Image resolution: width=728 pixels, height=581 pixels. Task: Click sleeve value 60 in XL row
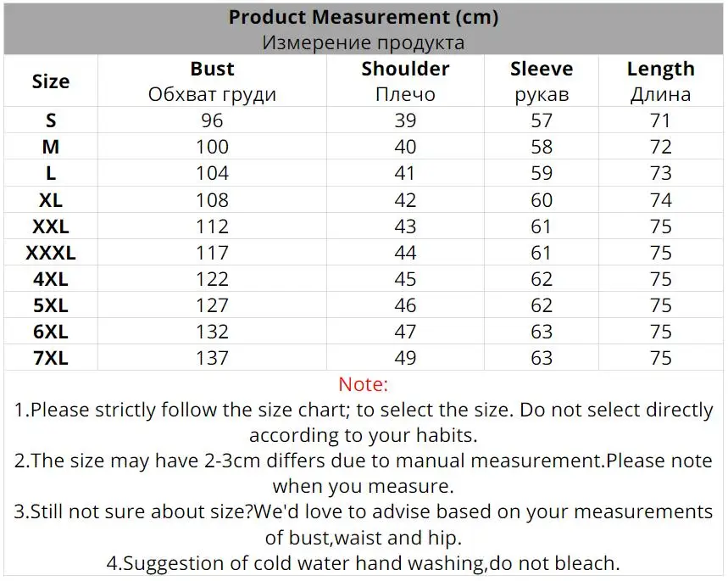pyautogui.click(x=542, y=200)
